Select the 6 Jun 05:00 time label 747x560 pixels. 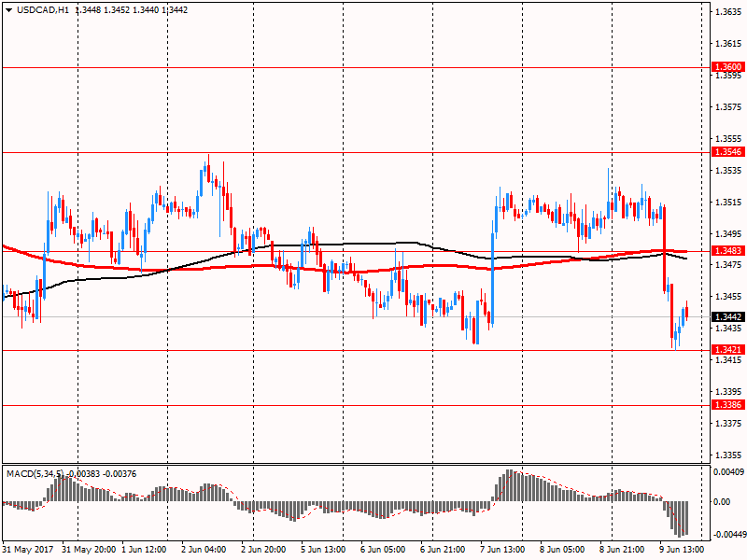point(383,550)
